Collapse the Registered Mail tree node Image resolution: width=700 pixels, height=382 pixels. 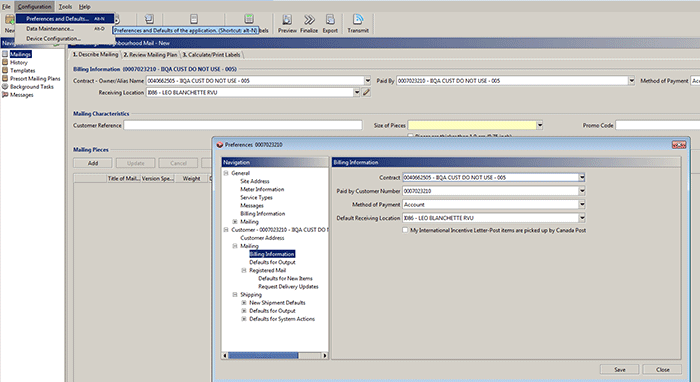click(x=244, y=270)
